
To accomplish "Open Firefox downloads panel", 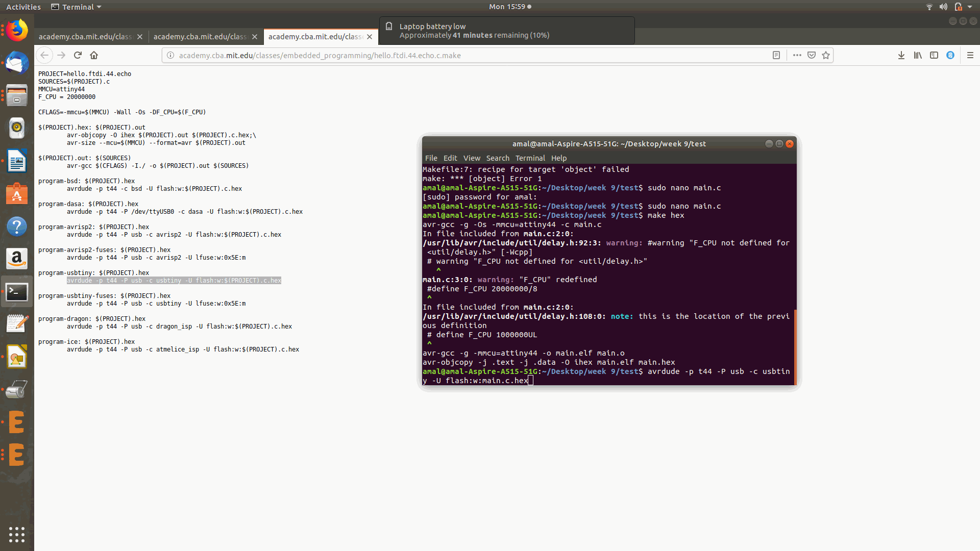I will (901, 55).
